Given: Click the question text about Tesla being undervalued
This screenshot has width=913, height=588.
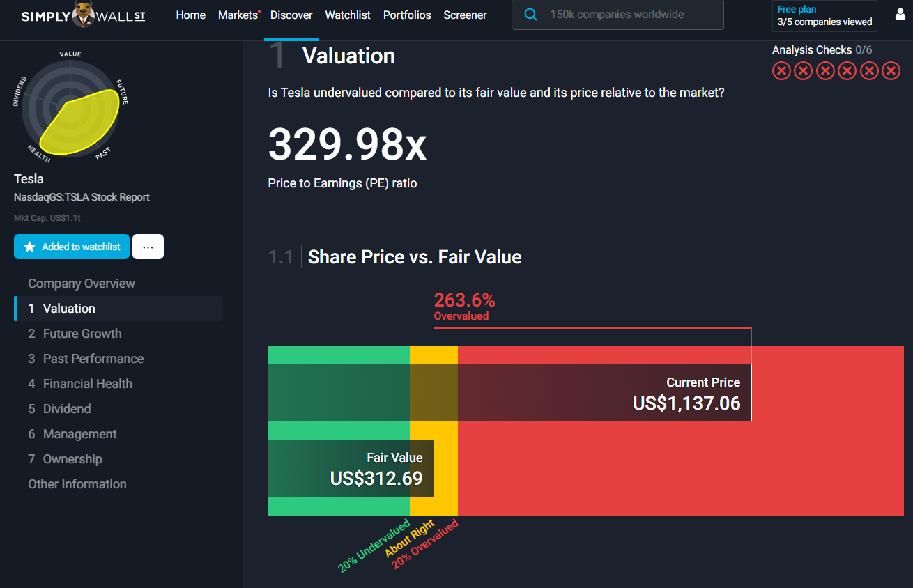Looking at the screenshot, I should pyautogui.click(x=496, y=92).
